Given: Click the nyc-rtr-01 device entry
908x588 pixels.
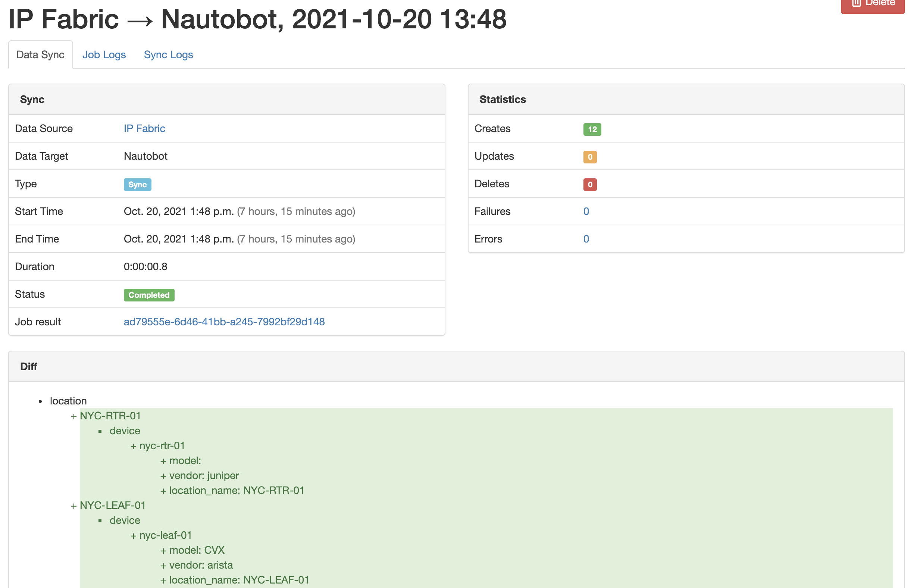Looking at the screenshot, I should tap(162, 446).
